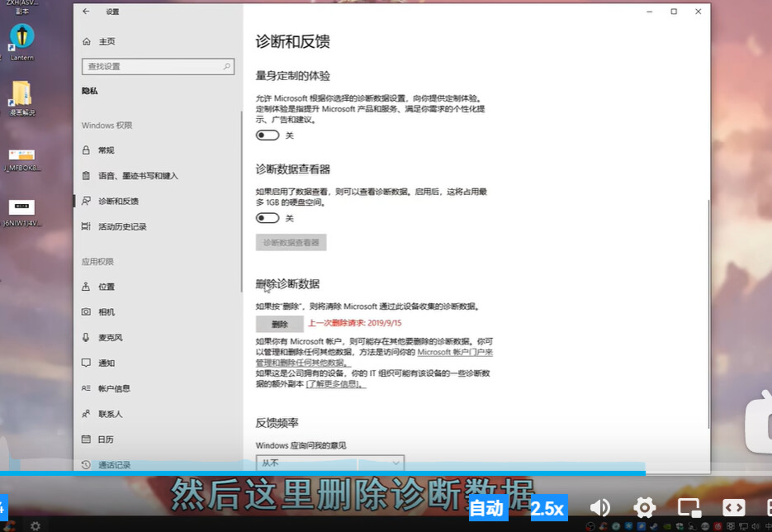Image resolution: width=772 pixels, height=532 pixels.
Task: Click the taskbar Settings gear icon
Action: click(x=36, y=526)
